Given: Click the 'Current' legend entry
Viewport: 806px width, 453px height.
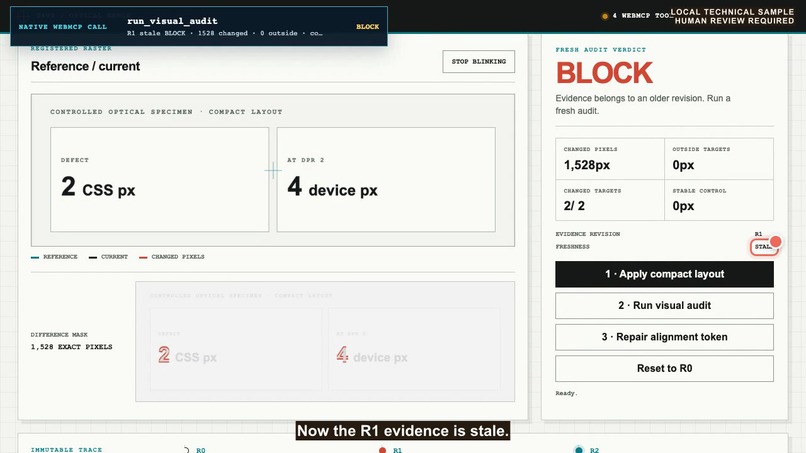Looking at the screenshot, I should click(108, 257).
